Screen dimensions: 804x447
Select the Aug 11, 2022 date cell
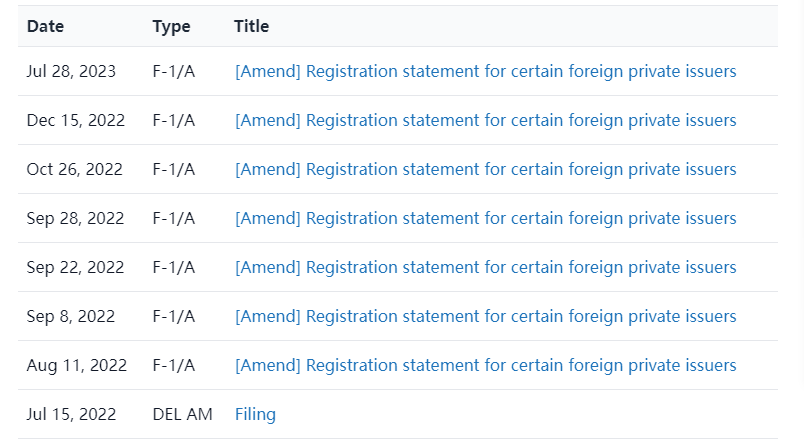(x=77, y=365)
